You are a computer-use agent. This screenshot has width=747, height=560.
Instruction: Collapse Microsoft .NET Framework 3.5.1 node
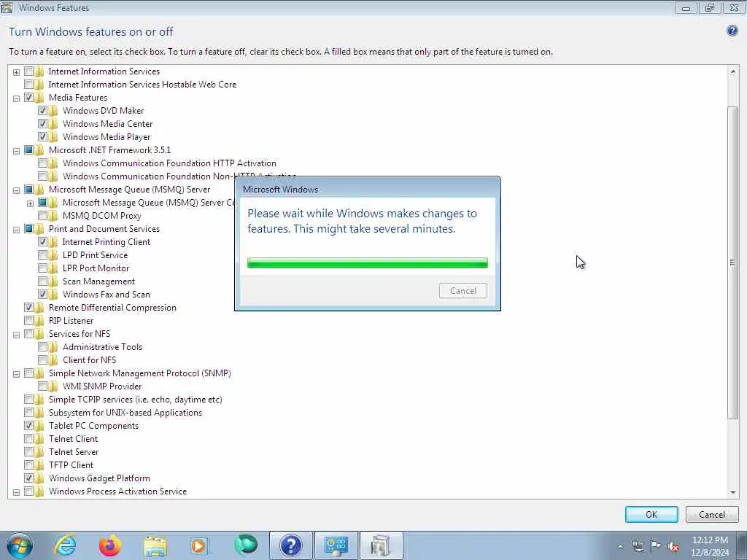pos(16,151)
